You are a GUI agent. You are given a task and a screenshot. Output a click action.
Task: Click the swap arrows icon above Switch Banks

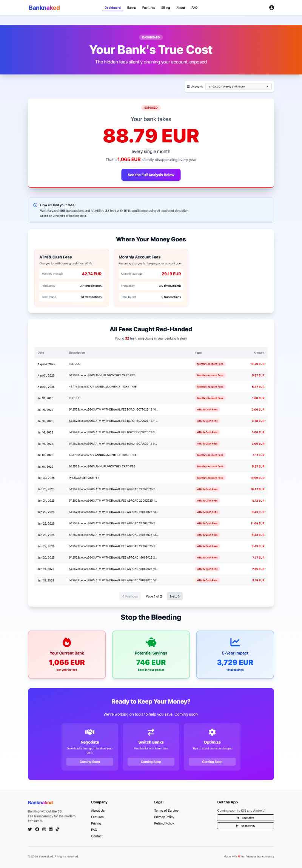(151, 732)
